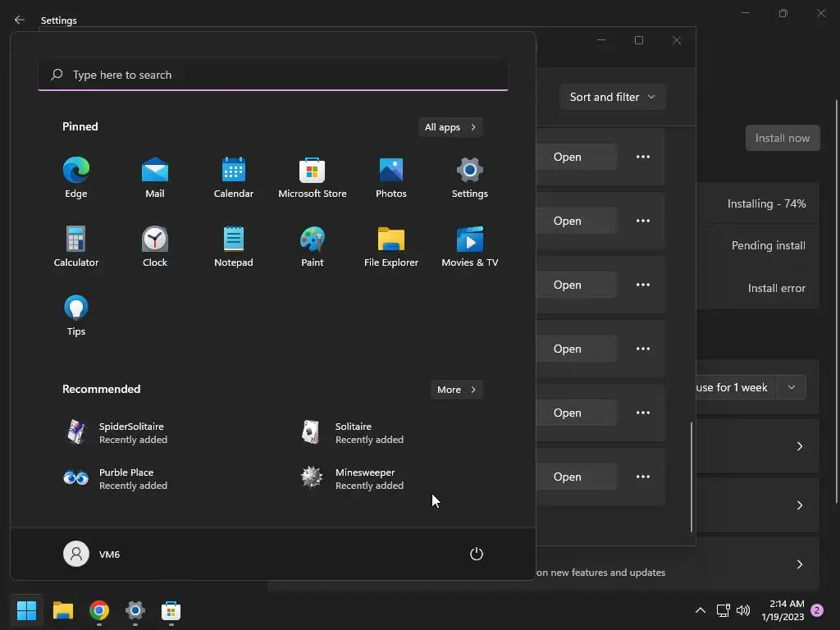
Task: Switch to Chrome on the taskbar
Action: click(99, 610)
